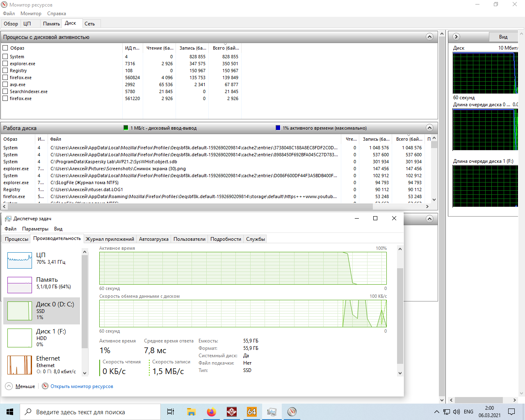Screen dimensions: 525x420
Task: Open Task Manager Вид menu
Action: tap(58, 229)
